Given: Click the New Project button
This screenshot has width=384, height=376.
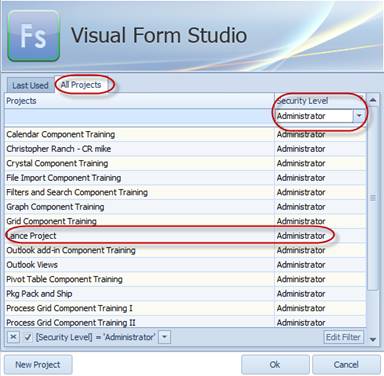Looking at the screenshot, I should point(38,365).
